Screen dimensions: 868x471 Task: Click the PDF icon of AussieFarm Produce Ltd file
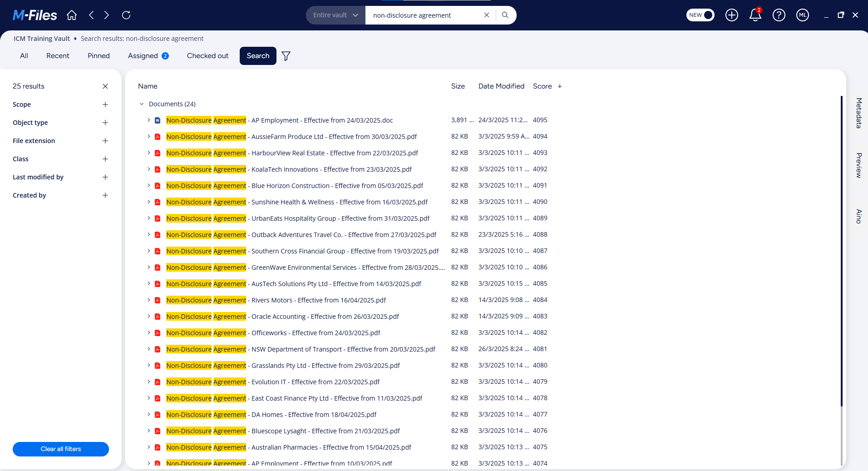click(158, 137)
